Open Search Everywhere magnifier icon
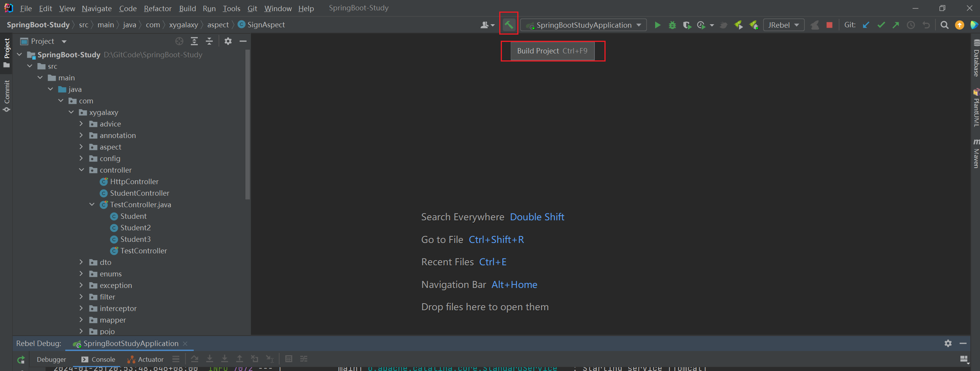 (x=944, y=25)
